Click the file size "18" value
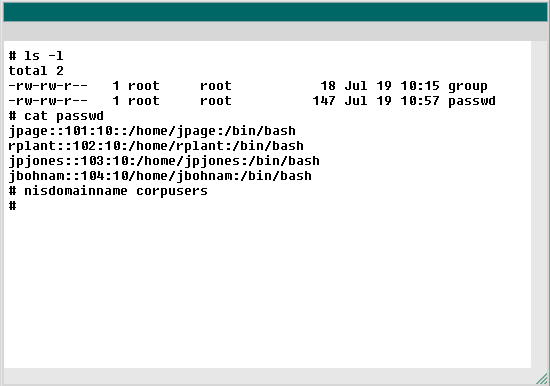This screenshot has width=550, height=386. point(328,86)
